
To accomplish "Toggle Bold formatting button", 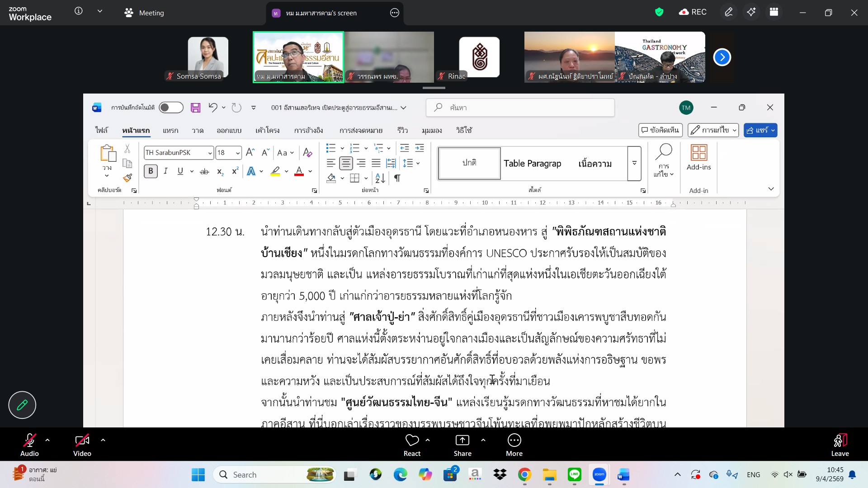I will pyautogui.click(x=151, y=171).
